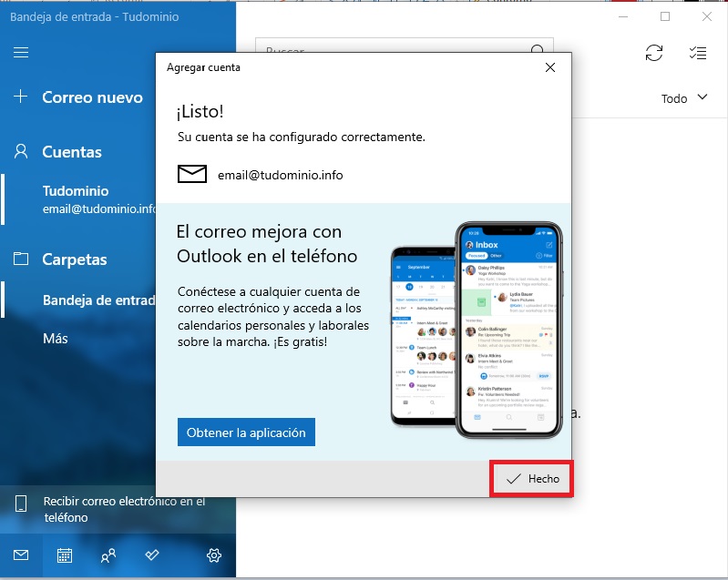Click the plus icon by Correo nuevo
Image resolution: width=728 pixels, height=580 pixels.
(20, 97)
